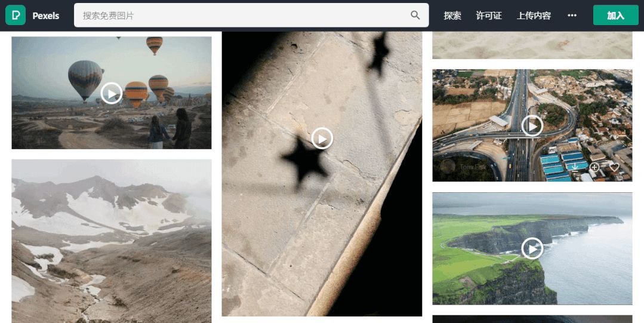Open the 探索 menu
Screen dimensions: 644x323
pyautogui.click(x=452, y=16)
